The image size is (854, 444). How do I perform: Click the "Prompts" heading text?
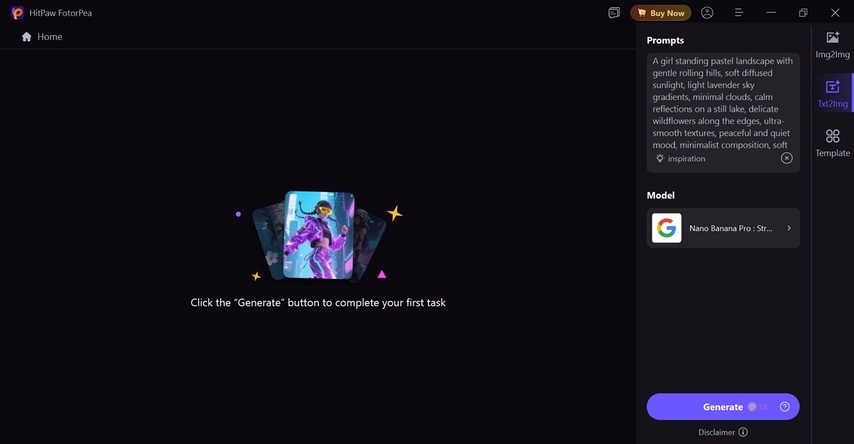[665, 40]
